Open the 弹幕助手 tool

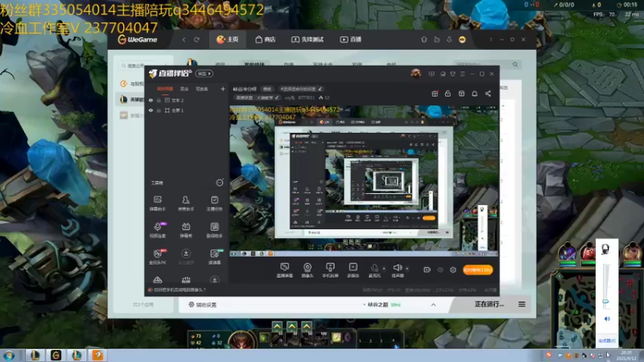(x=157, y=204)
